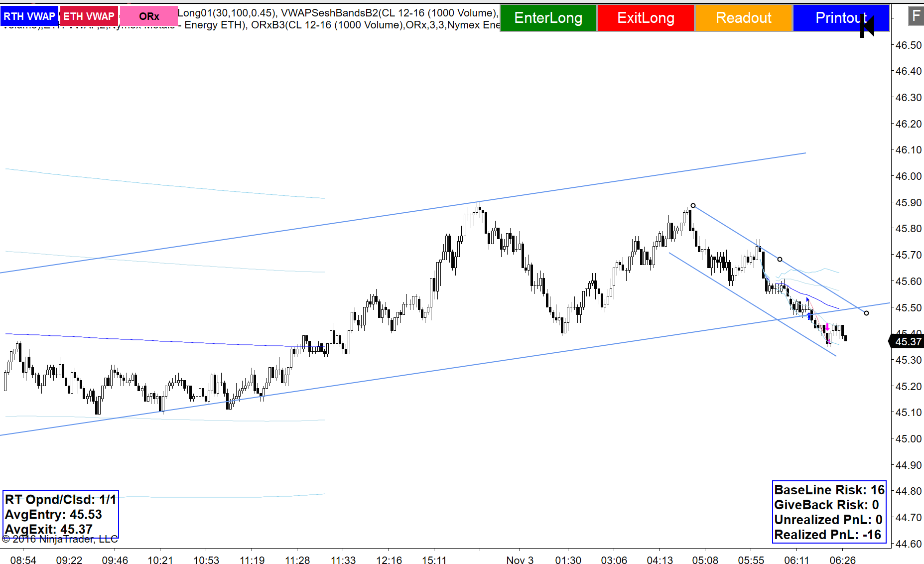Viewport: 924px width, 564px height.
Task: Click the Unrealized PnL: 0 readout
Action: coord(828,520)
